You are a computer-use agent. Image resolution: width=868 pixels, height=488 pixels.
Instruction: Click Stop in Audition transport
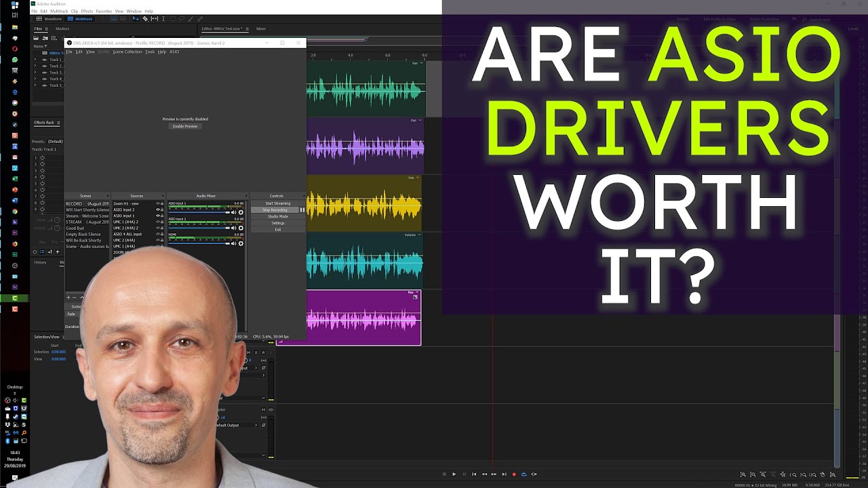(x=444, y=474)
